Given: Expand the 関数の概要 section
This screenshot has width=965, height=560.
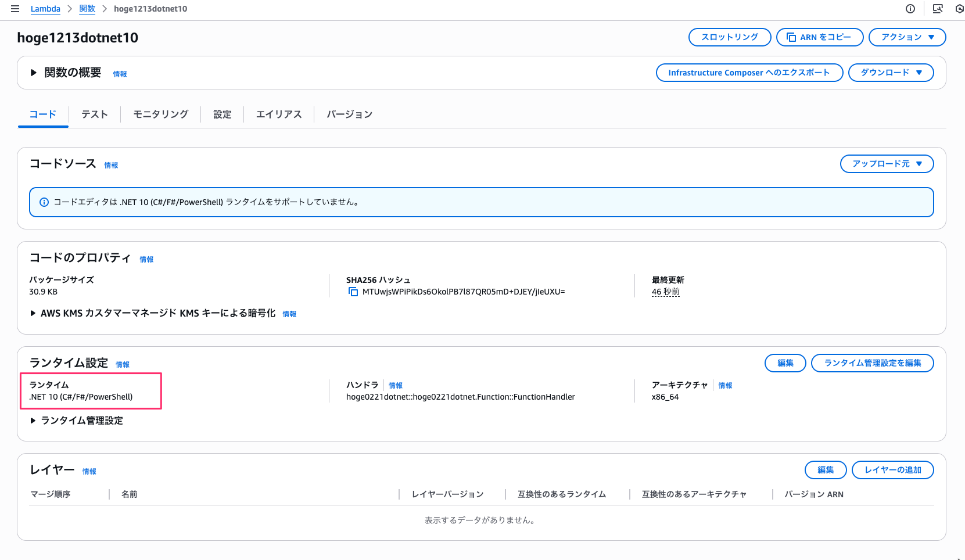Looking at the screenshot, I should point(33,73).
